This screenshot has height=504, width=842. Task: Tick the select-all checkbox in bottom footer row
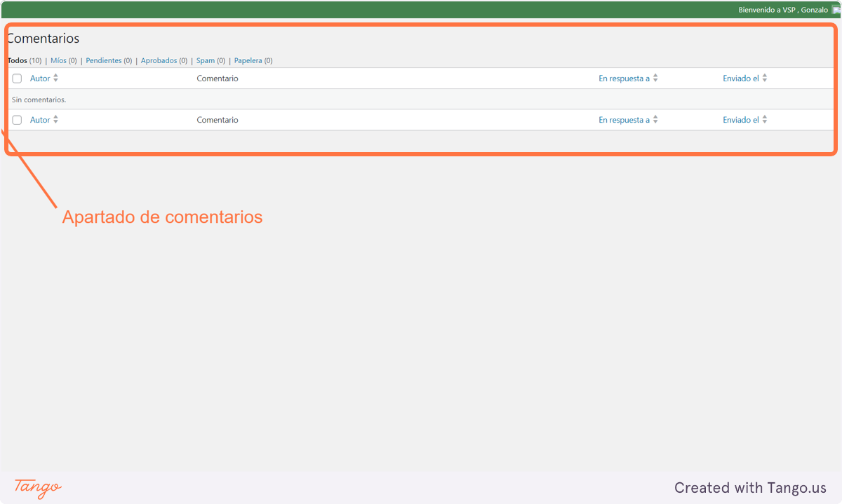[x=17, y=120]
